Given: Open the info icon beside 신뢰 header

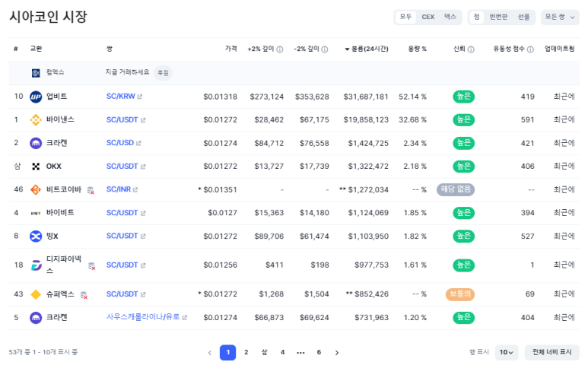Looking at the screenshot, I should pyautogui.click(x=471, y=49).
